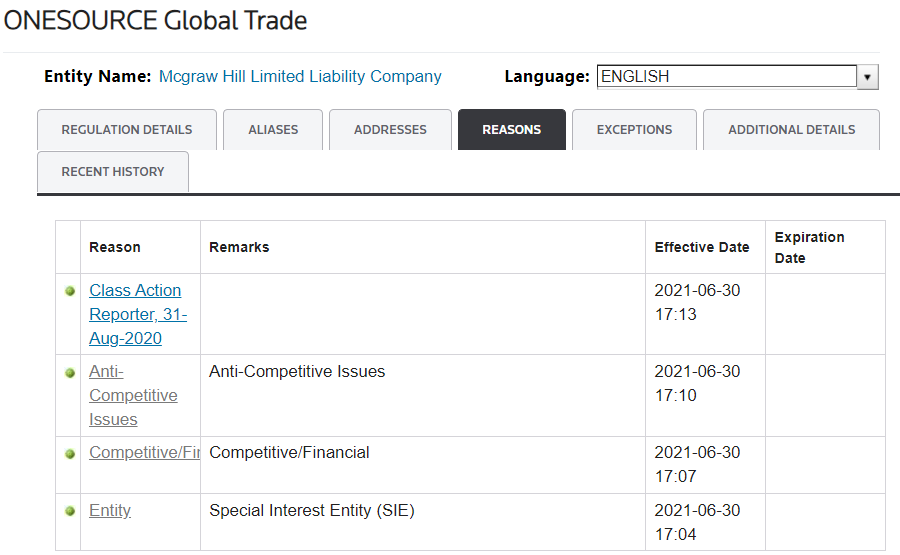Switch to the Regulation Details tab

click(x=126, y=130)
